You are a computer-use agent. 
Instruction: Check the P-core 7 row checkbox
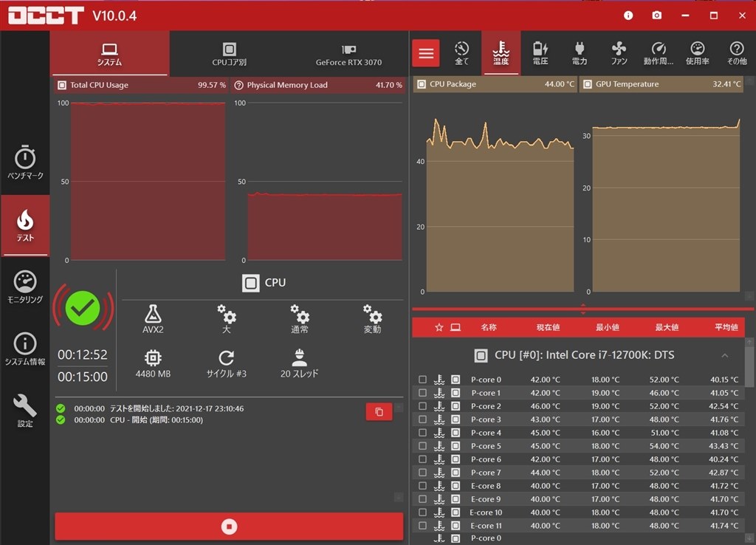(x=422, y=473)
